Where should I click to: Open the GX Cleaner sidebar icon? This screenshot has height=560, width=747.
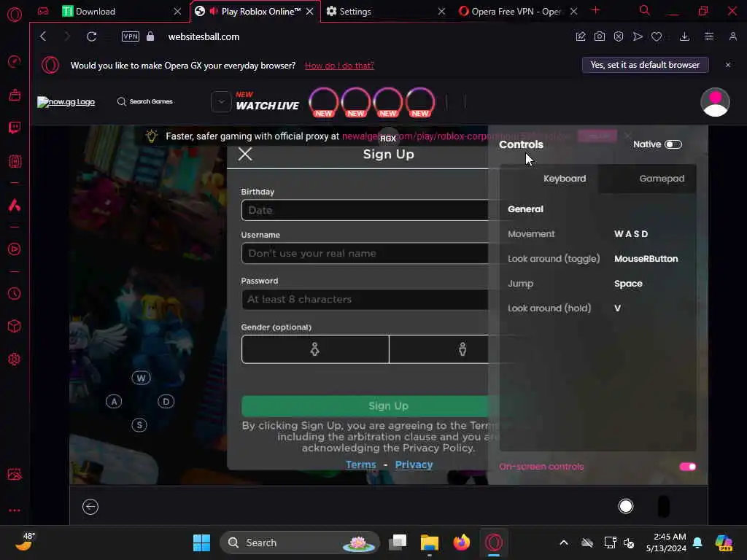[x=15, y=95]
